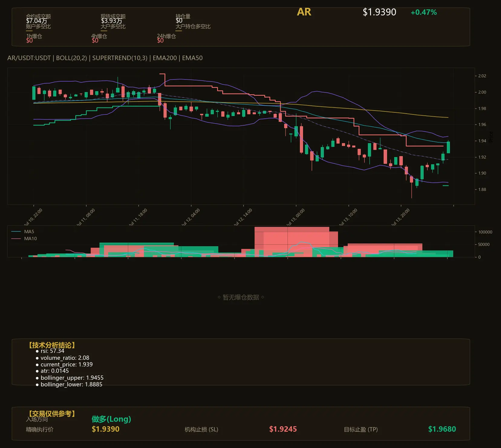Click the Jul 13, 10:00 time label

[x=348, y=217]
